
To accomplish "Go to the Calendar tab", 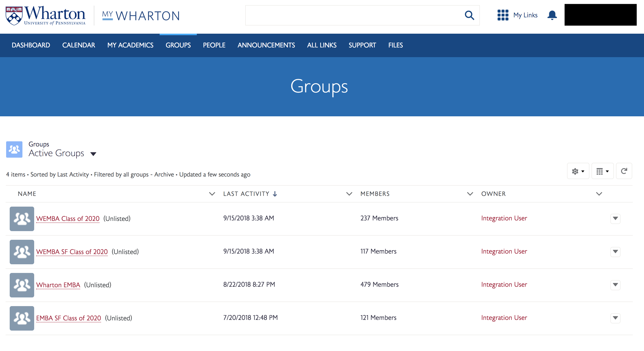I will click(x=79, y=45).
